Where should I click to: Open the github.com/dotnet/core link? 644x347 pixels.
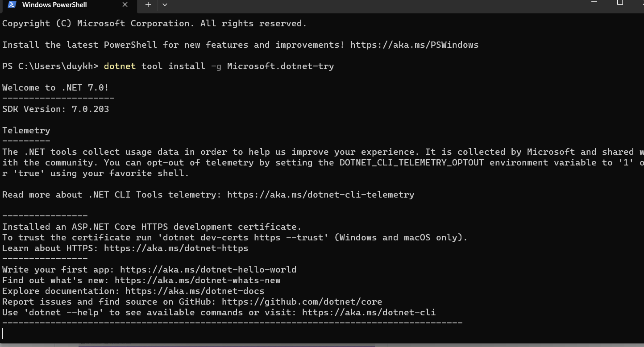click(x=302, y=302)
